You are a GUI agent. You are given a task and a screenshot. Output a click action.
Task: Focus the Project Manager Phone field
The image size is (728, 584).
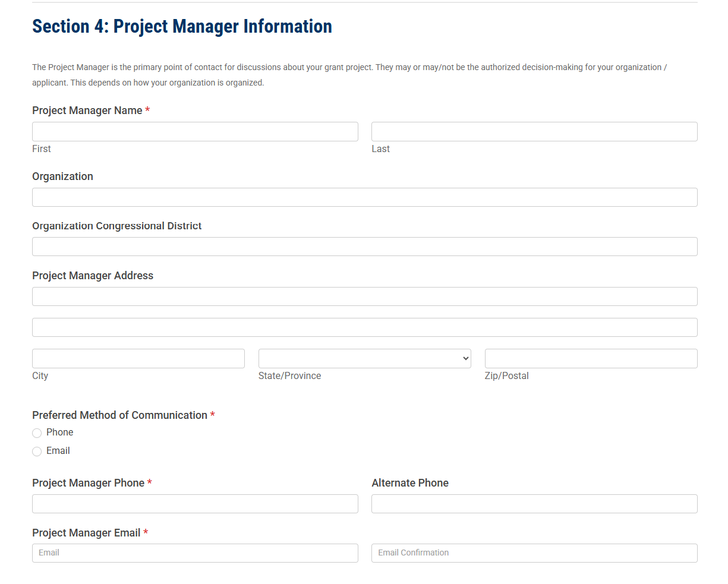(195, 504)
